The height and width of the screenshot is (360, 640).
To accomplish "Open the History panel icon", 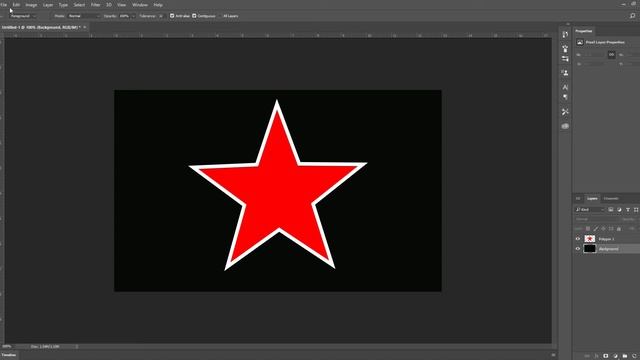I will click(x=565, y=35).
